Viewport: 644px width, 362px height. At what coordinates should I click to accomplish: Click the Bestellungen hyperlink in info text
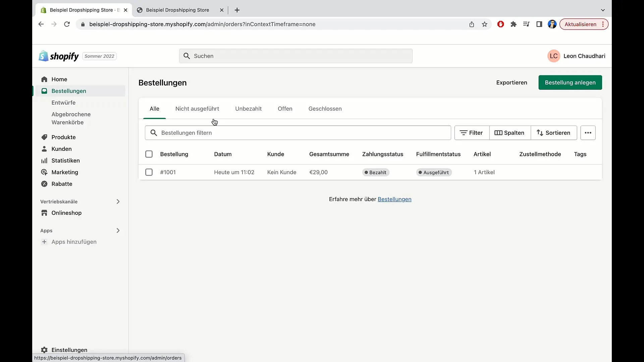[x=394, y=199]
